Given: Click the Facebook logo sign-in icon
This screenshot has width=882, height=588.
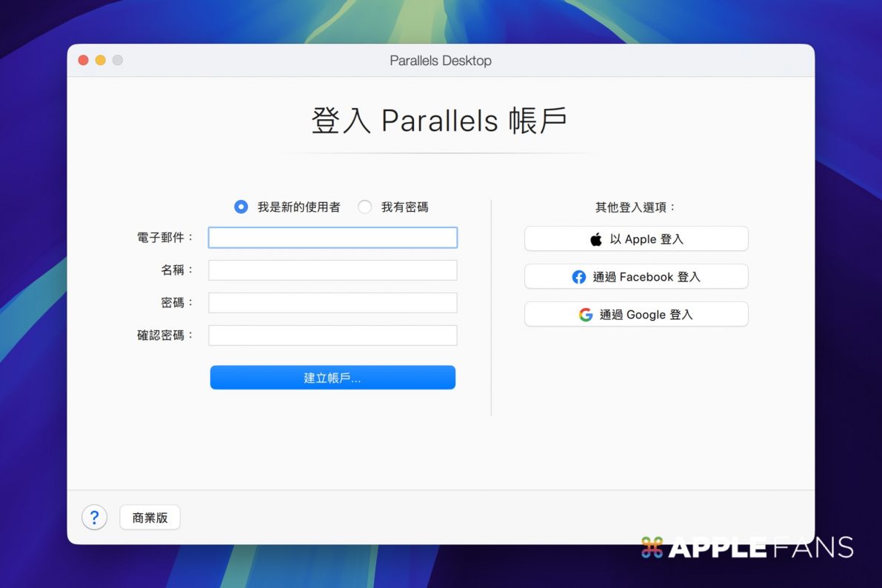Looking at the screenshot, I should [x=579, y=277].
